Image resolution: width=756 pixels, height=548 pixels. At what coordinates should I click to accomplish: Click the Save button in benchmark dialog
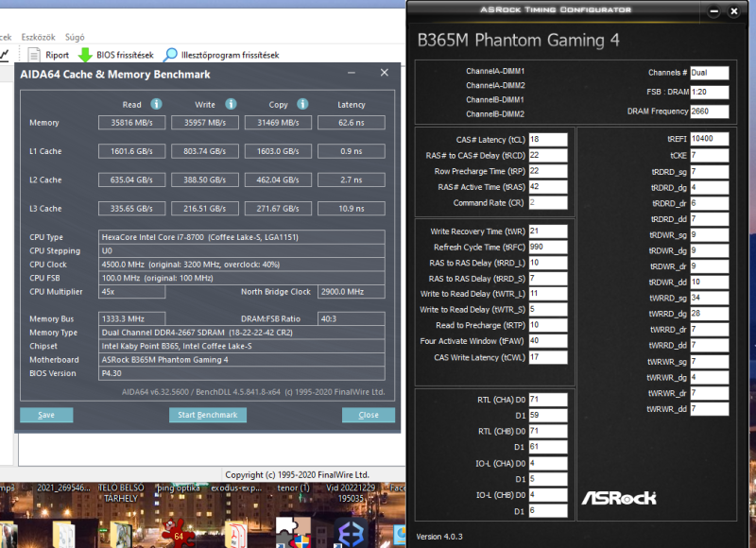[46, 415]
